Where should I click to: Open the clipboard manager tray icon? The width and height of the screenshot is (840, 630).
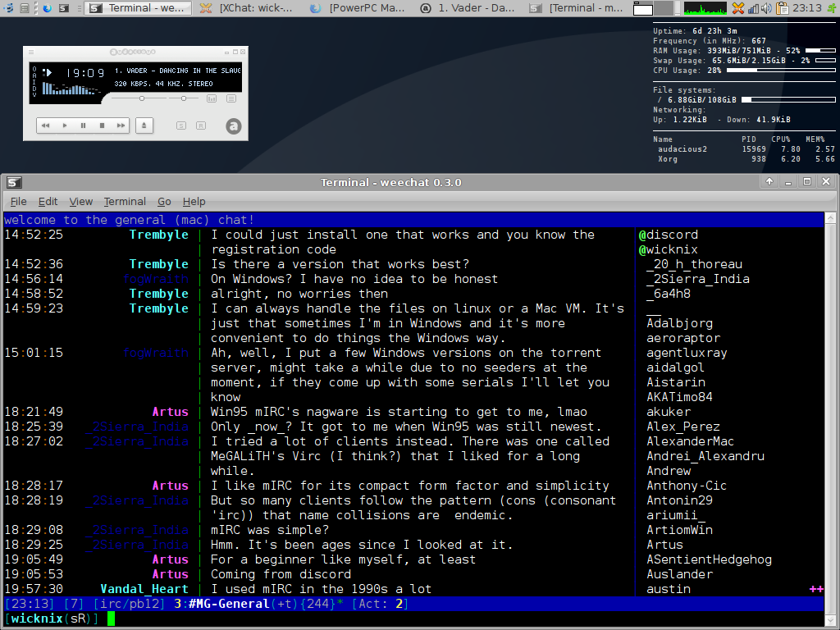(782, 8)
